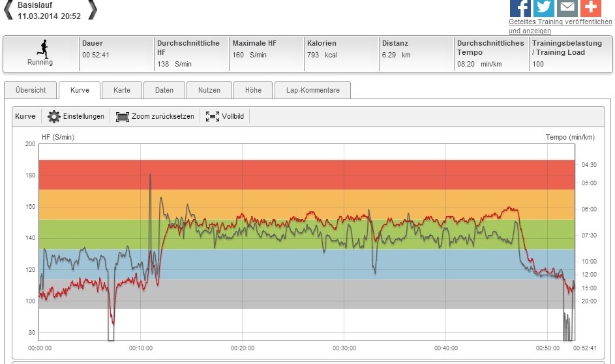Go to previous training with left arrow
The width and height of the screenshot is (615, 364).
pyautogui.click(x=8, y=8)
